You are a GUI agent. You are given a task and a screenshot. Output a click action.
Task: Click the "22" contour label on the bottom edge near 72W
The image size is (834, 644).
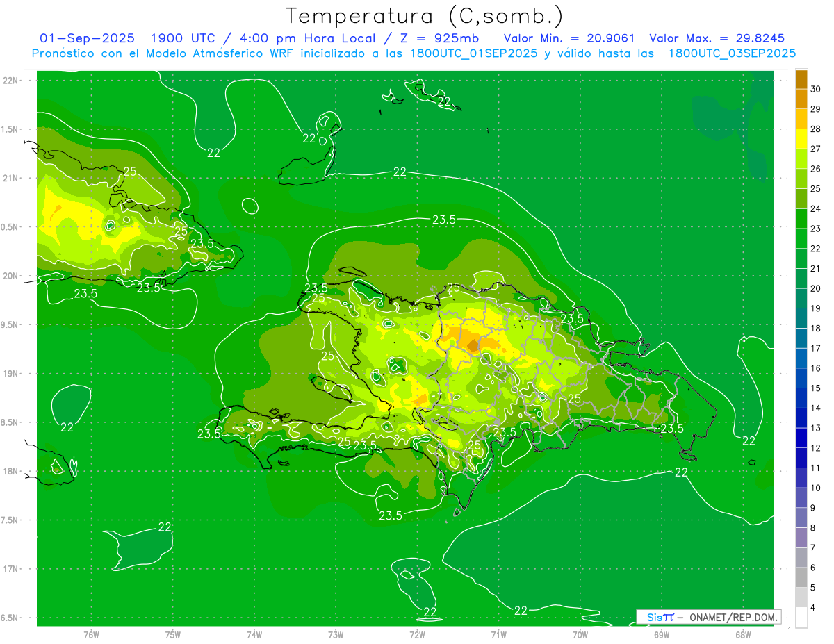[x=430, y=612]
